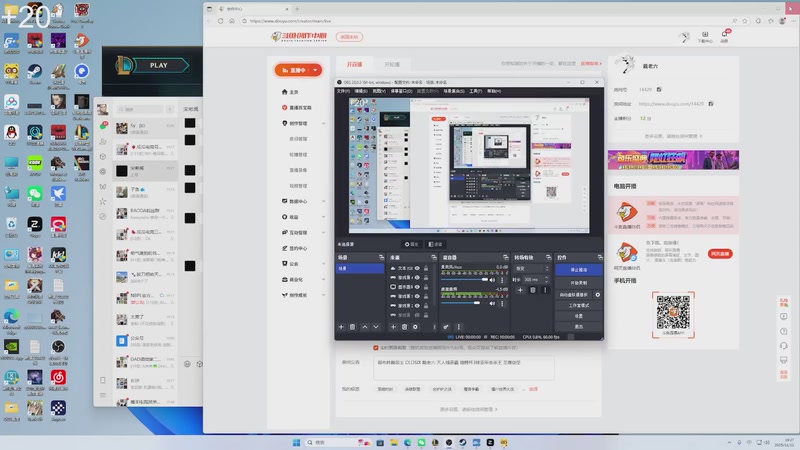Open OBS 工具 Tools menu

pos(475,91)
